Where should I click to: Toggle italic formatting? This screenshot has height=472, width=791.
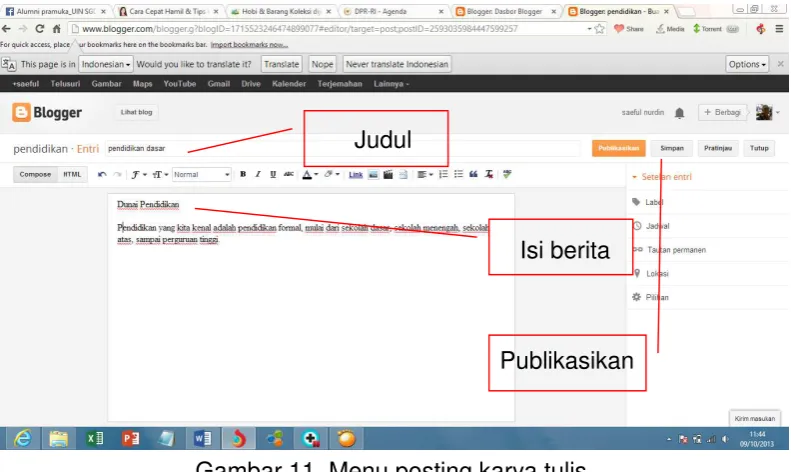[x=258, y=174]
